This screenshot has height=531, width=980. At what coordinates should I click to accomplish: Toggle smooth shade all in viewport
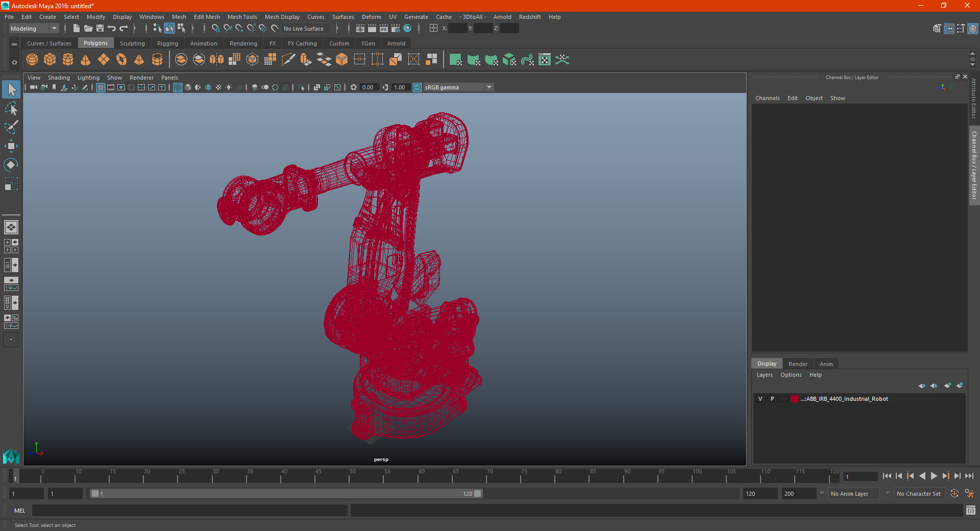pos(188,87)
